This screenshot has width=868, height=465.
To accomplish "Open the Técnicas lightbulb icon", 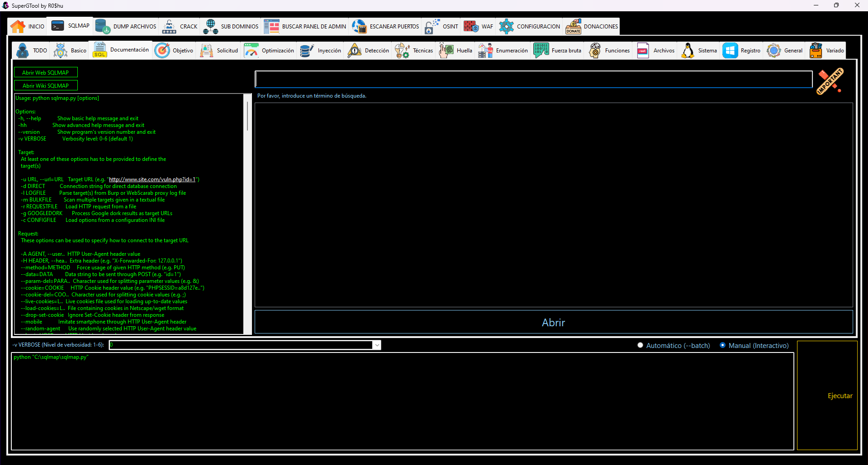I will pos(402,51).
